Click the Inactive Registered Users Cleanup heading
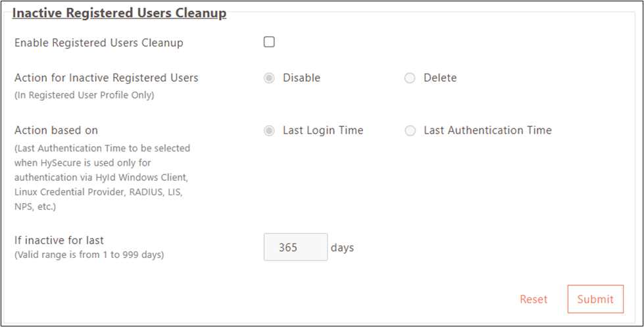Viewport: 644px width, 327px height. pyautogui.click(x=119, y=13)
